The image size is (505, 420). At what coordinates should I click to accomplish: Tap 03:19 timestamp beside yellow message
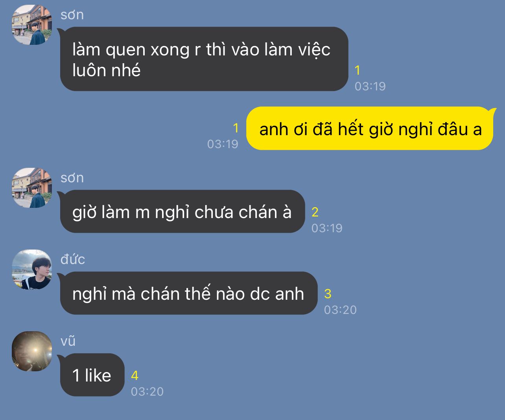[x=223, y=144]
